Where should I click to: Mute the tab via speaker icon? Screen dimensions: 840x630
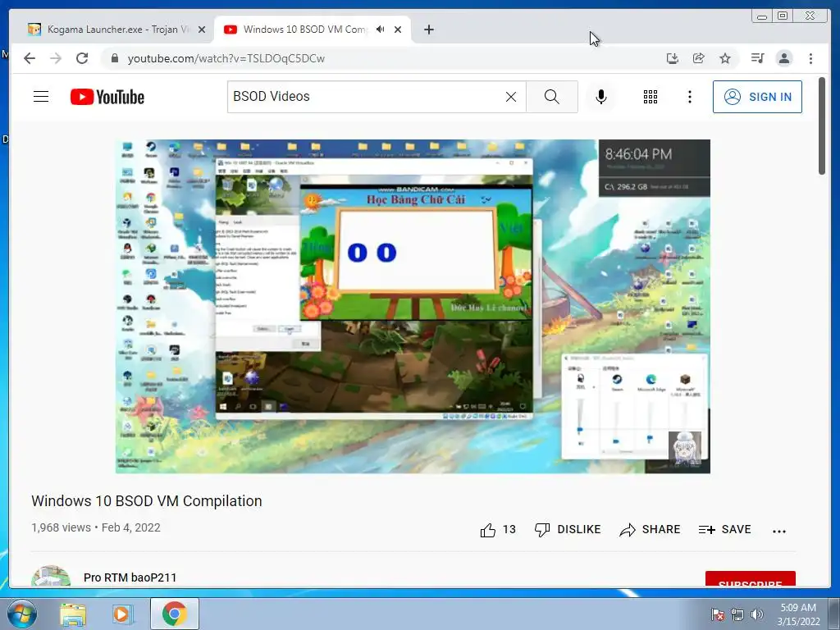[x=381, y=30]
